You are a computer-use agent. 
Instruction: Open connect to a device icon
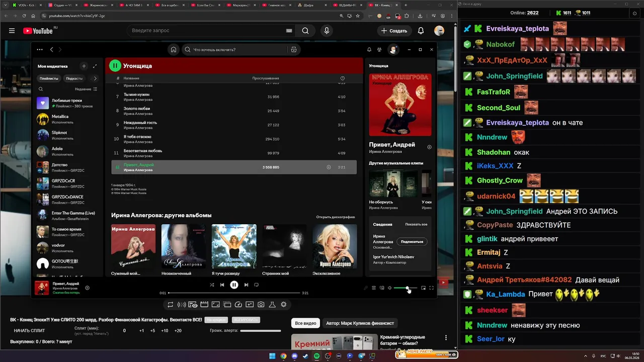pos(382,288)
